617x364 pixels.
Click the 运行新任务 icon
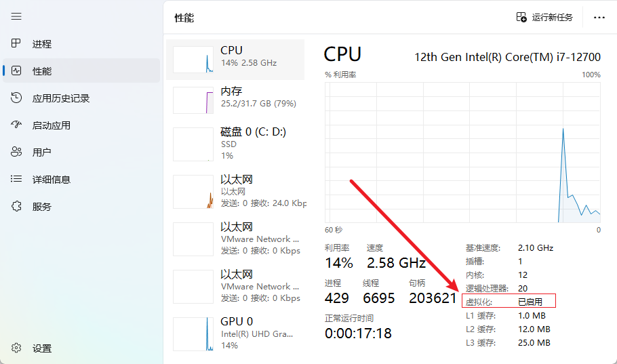tap(521, 18)
